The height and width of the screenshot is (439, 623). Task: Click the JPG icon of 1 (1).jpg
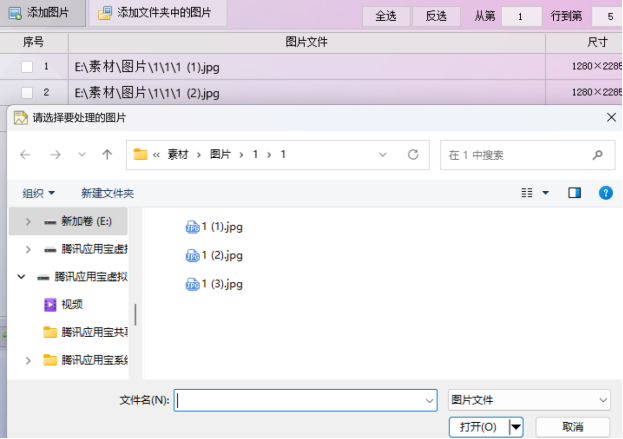point(192,227)
